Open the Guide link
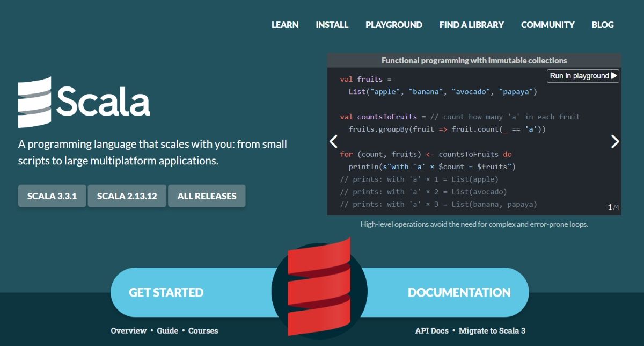This screenshot has height=346, width=644. [167, 330]
